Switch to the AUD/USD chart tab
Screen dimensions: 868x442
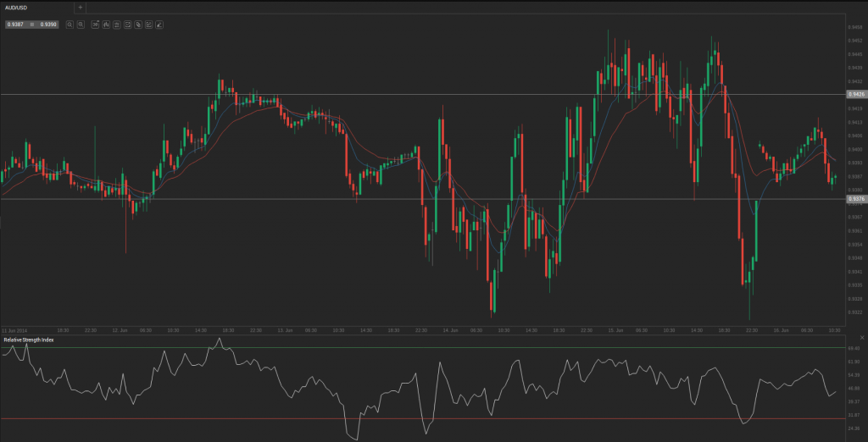pos(19,7)
